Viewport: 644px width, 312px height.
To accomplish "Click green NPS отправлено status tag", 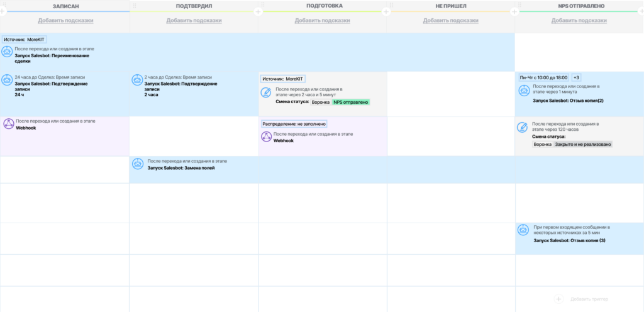I will pyautogui.click(x=351, y=101).
